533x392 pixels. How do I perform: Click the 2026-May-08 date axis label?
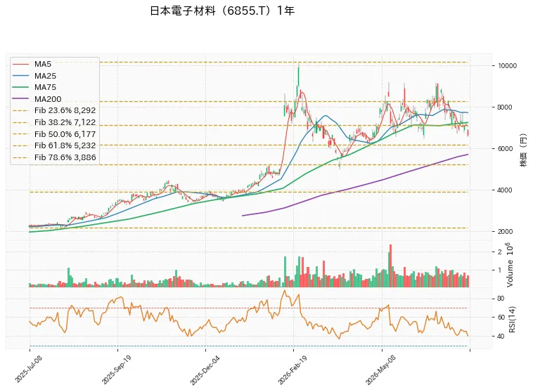380,370
